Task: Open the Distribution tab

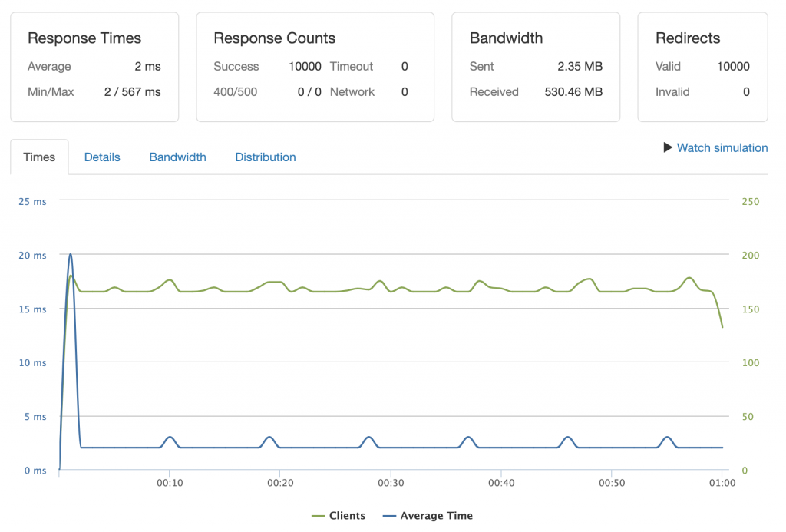Action: coord(265,157)
